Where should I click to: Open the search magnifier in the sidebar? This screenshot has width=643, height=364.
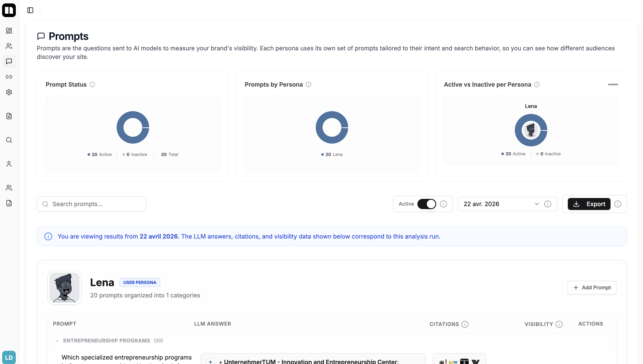pos(9,140)
